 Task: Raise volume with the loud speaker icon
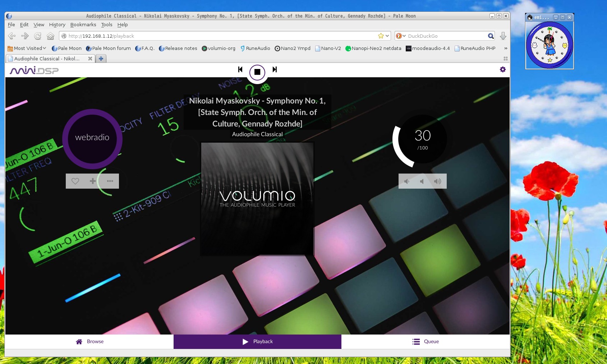[437, 181]
